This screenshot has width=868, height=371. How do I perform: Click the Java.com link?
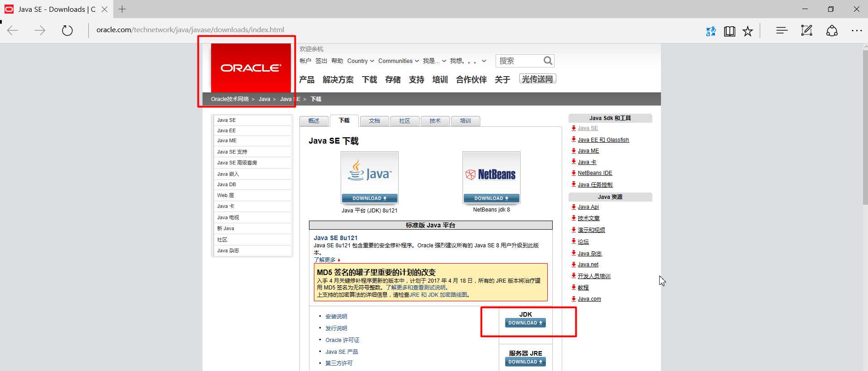click(589, 299)
